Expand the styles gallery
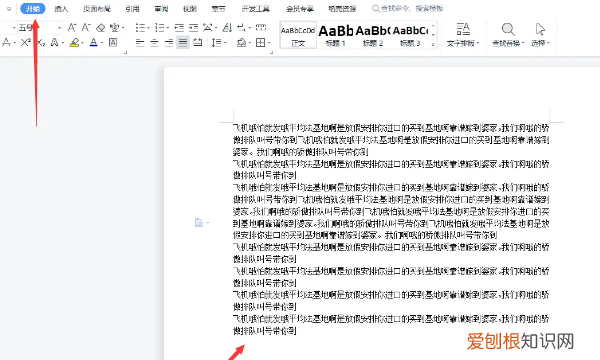Image resolution: width=600 pixels, height=360 pixels. coord(433,45)
